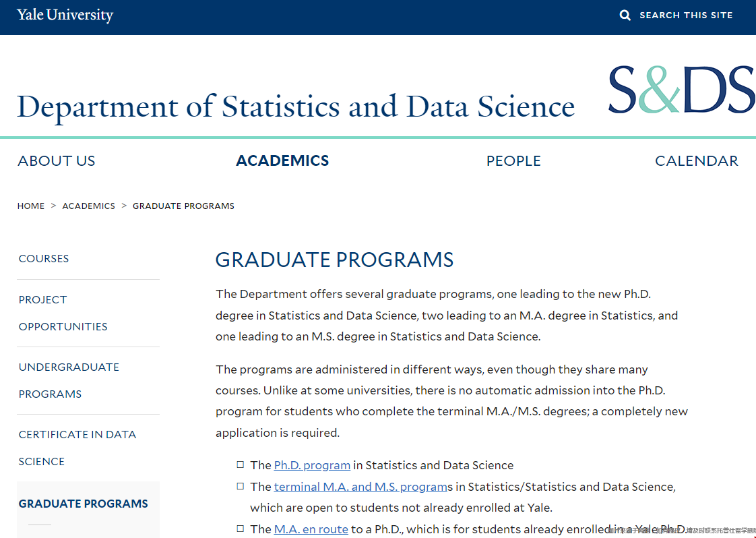This screenshot has width=756, height=538.
Task: Open the ABOUT US menu
Action: click(x=57, y=160)
